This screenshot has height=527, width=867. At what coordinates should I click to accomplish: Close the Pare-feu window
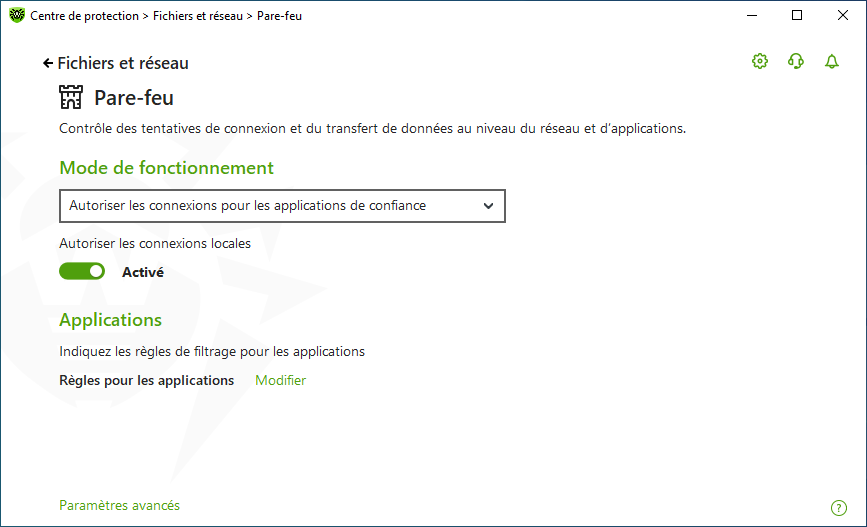pyautogui.click(x=843, y=15)
